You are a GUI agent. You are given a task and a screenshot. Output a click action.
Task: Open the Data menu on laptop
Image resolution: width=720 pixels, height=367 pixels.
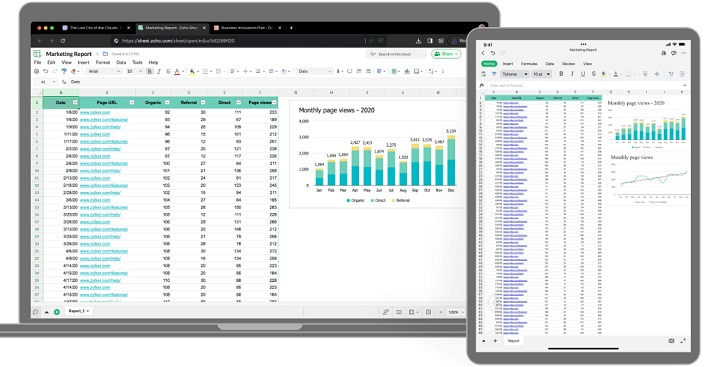121,62
